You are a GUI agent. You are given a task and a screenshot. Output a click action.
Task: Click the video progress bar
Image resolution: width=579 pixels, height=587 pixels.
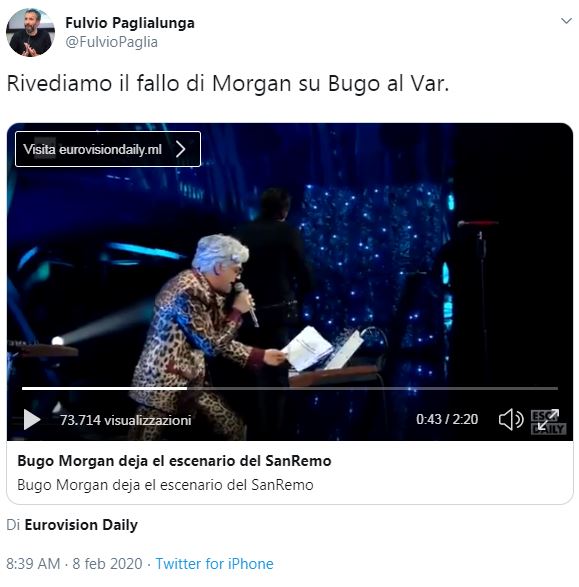290,389
